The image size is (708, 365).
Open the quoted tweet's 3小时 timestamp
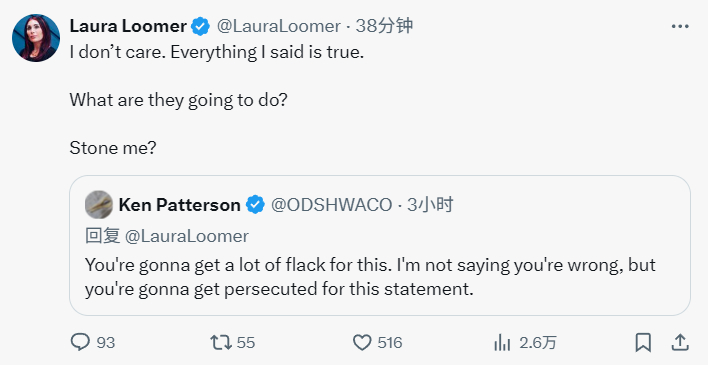(x=430, y=205)
